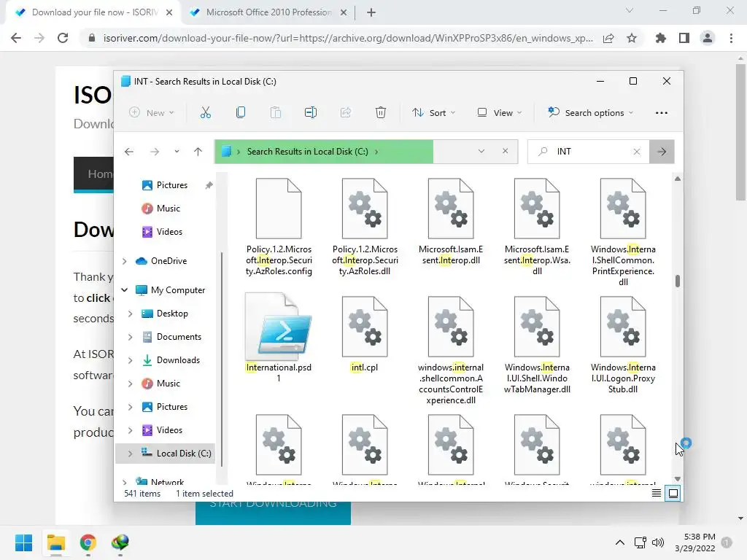The width and height of the screenshot is (747, 560).
Task: Select Windows.Internal.ShellCommon.PrintExperience.dll file
Action: coord(623,233)
